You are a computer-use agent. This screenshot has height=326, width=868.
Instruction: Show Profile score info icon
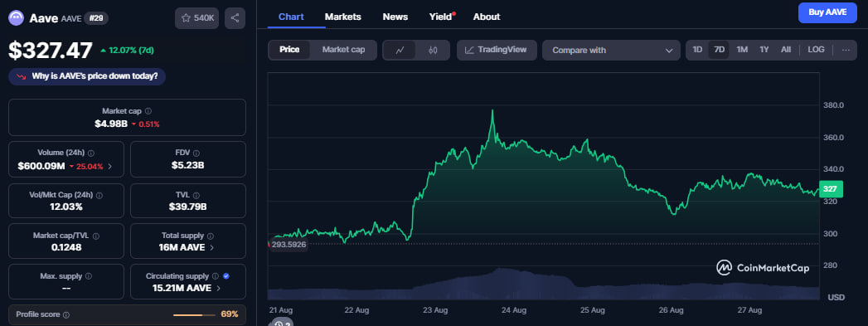pos(66,314)
